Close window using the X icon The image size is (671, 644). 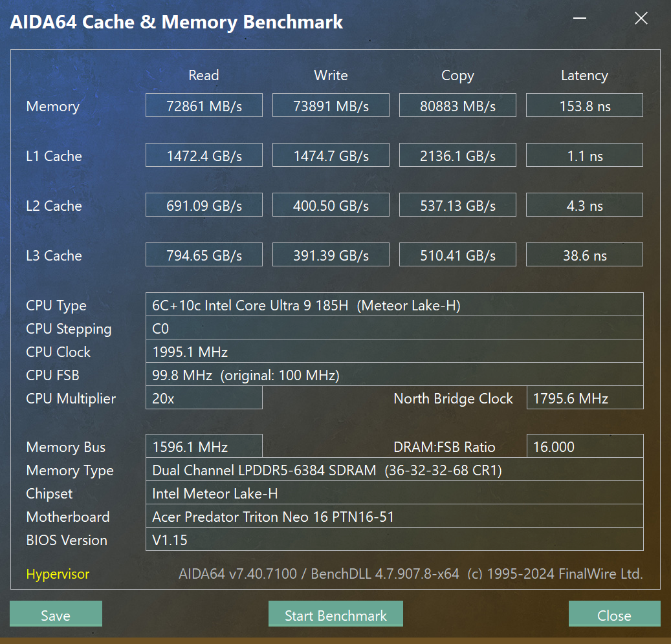coord(641,18)
